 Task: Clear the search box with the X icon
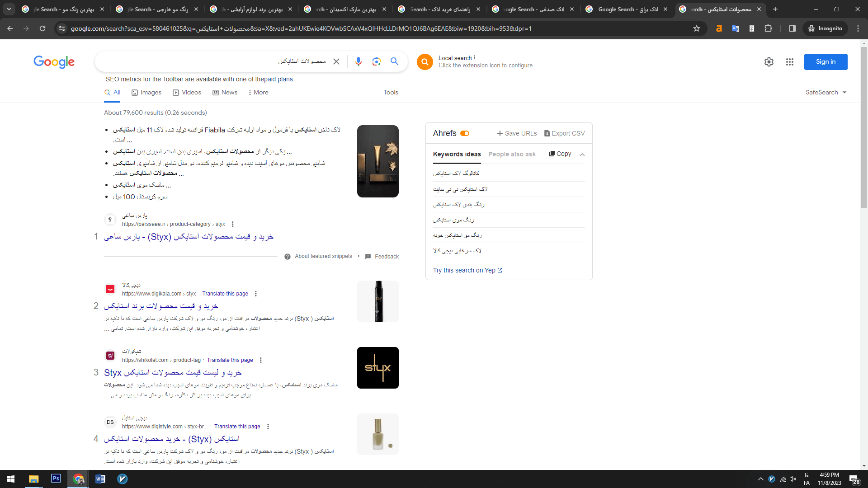click(x=336, y=61)
